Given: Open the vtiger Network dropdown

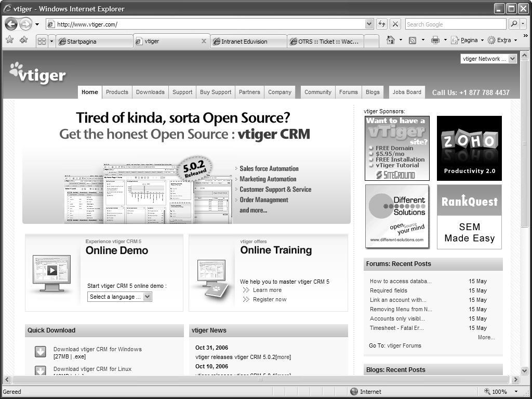Looking at the screenshot, I should pyautogui.click(x=488, y=59).
